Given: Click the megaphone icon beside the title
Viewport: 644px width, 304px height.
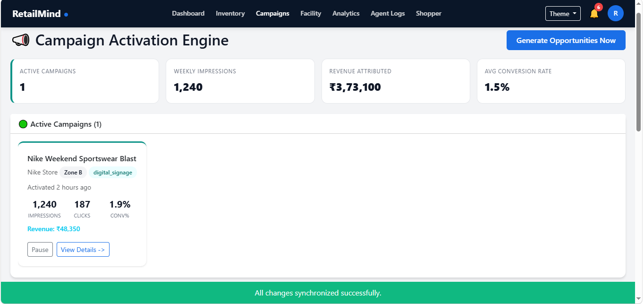Looking at the screenshot, I should coord(21,40).
